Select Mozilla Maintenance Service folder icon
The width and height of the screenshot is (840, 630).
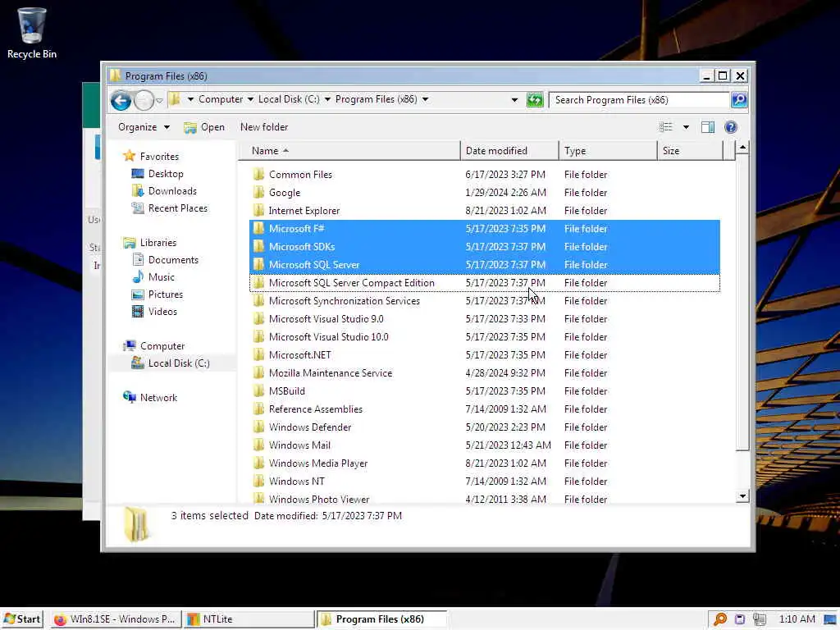tap(258, 373)
